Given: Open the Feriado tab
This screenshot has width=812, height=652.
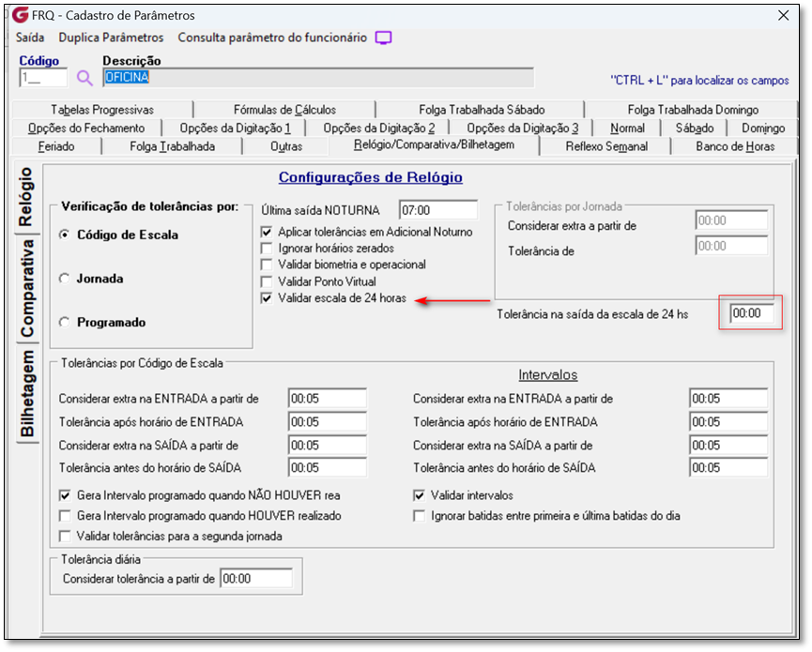Looking at the screenshot, I should pyautogui.click(x=56, y=146).
